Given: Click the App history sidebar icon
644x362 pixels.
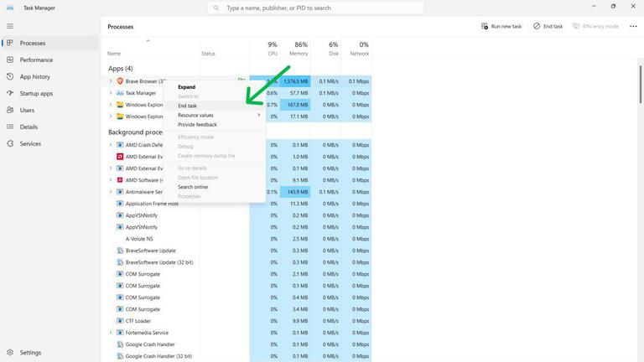Looking at the screenshot, I should pyautogui.click(x=10, y=77).
